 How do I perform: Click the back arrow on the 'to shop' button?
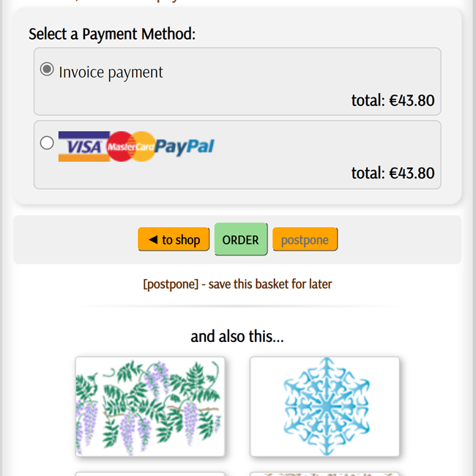coord(152,239)
